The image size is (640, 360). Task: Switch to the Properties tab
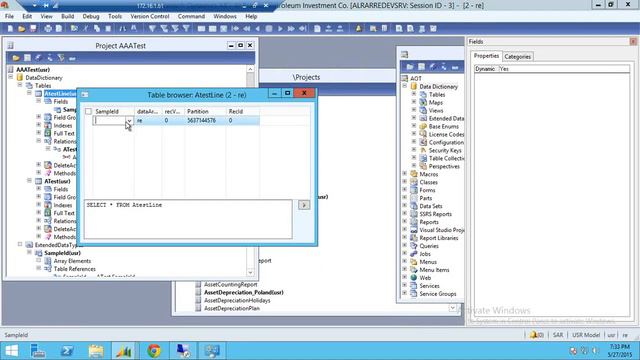(486, 56)
